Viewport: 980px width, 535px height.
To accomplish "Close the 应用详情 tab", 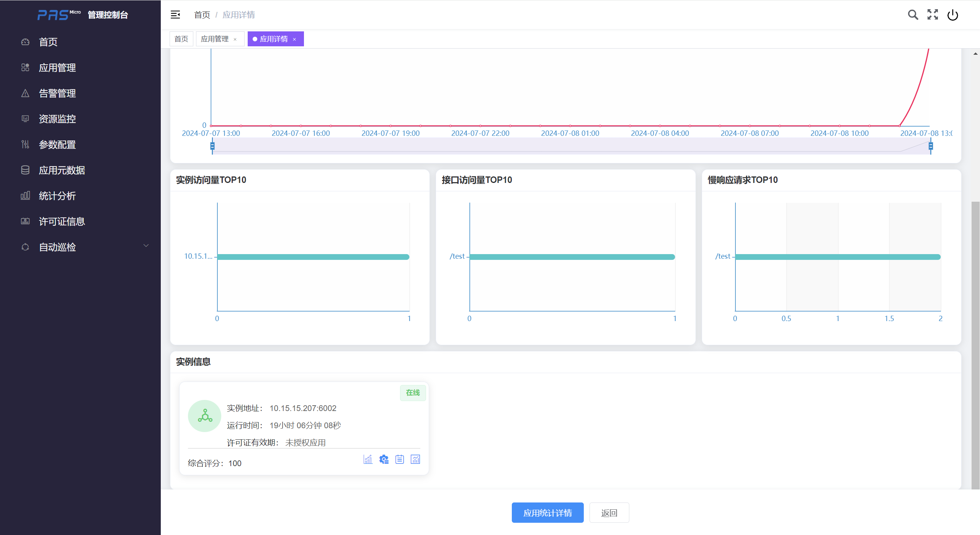I will pyautogui.click(x=294, y=39).
